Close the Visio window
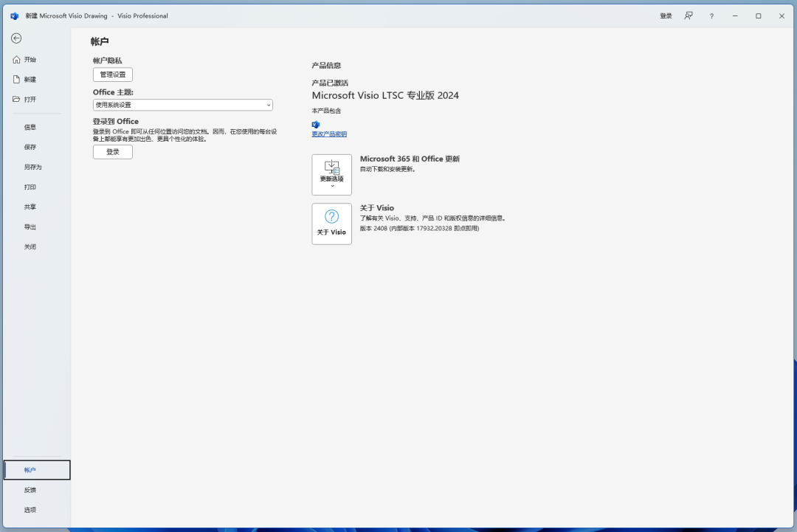The image size is (797, 532). [782, 15]
